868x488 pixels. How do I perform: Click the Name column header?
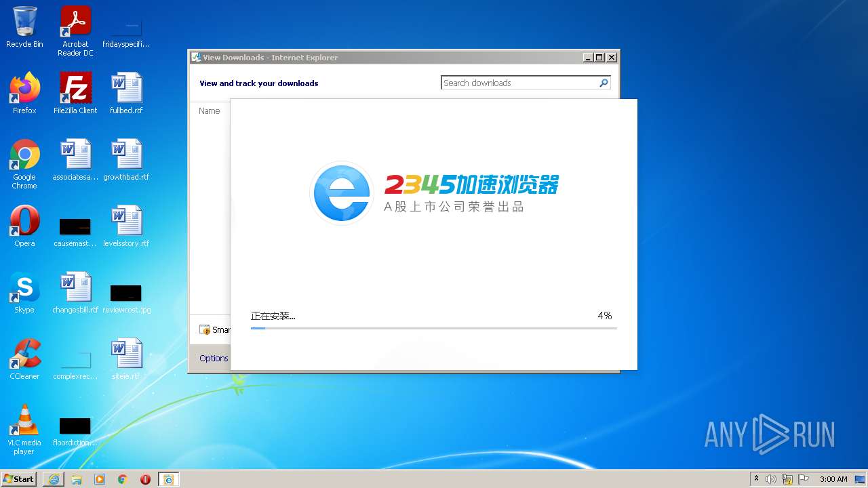[209, 110]
